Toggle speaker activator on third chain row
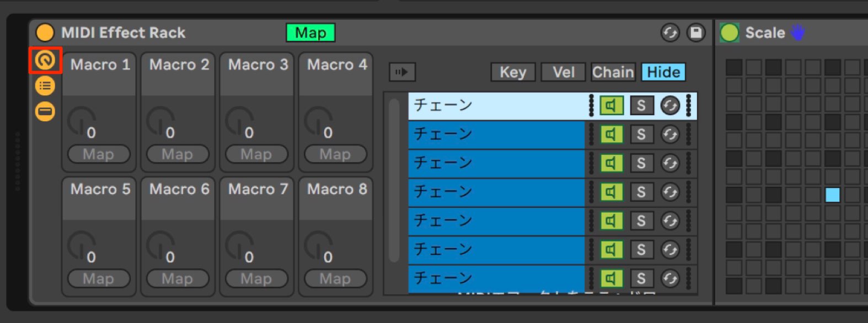The image size is (868, 323). click(x=611, y=163)
